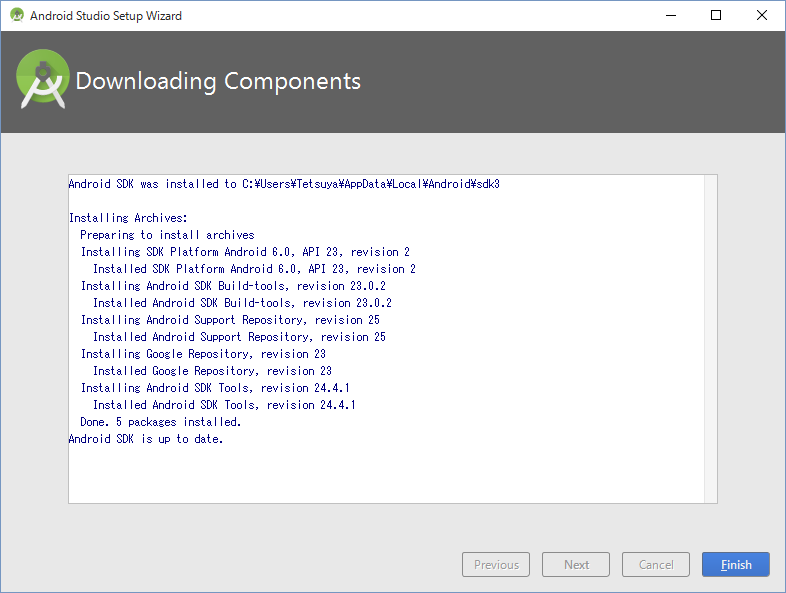Image resolution: width=786 pixels, height=593 pixels.
Task: Click the greyed-out Previous button
Action: tap(496, 564)
